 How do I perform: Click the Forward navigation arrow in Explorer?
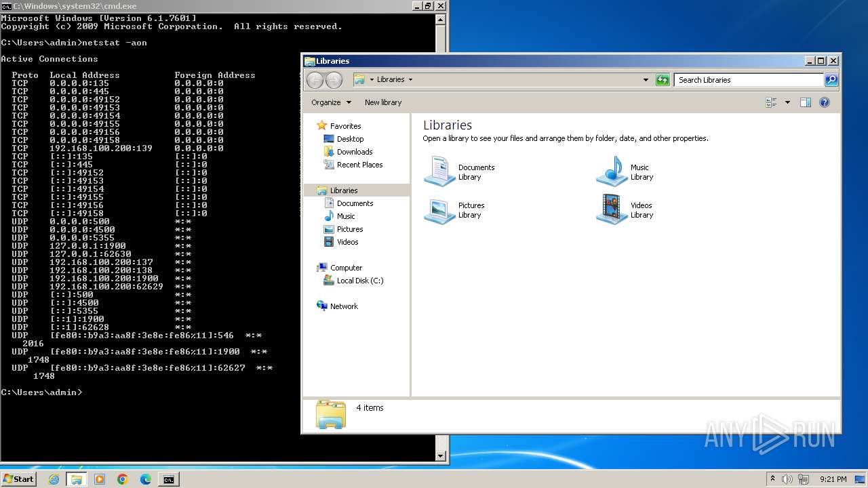coord(334,80)
